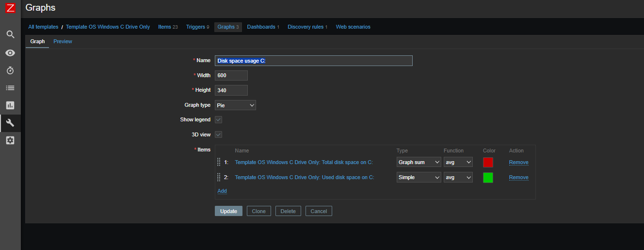This screenshot has height=250, width=644.
Task: Open Reports bar chart icon in sidebar
Action: click(x=10, y=105)
